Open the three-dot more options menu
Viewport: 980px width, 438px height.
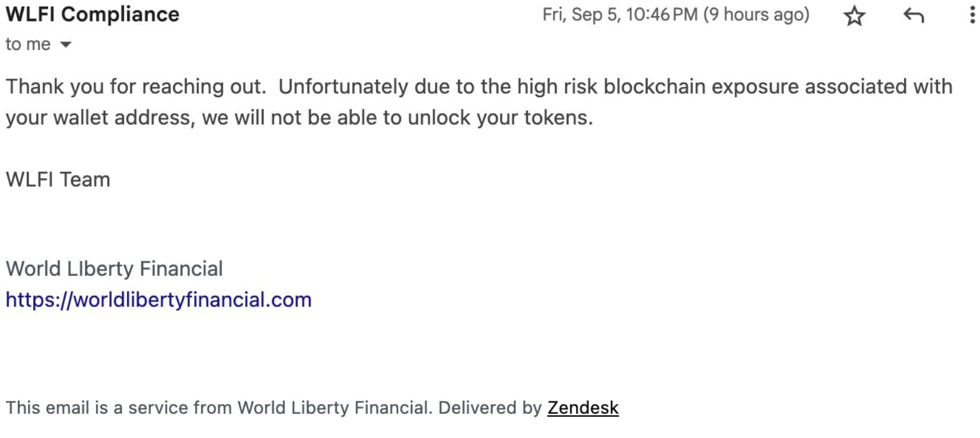click(973, 15)
